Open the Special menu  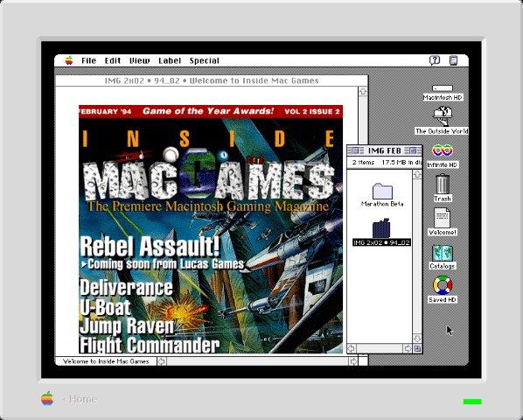205,60
